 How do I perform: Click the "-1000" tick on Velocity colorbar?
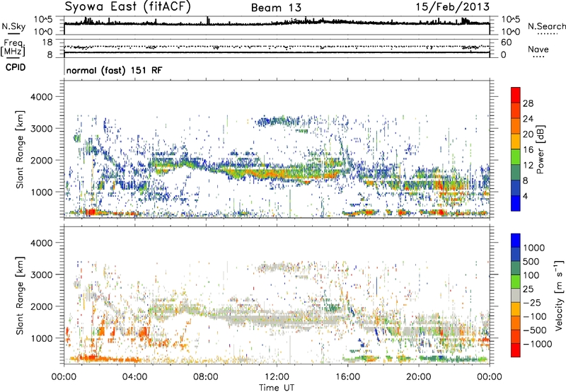click(x=537, y=344)
